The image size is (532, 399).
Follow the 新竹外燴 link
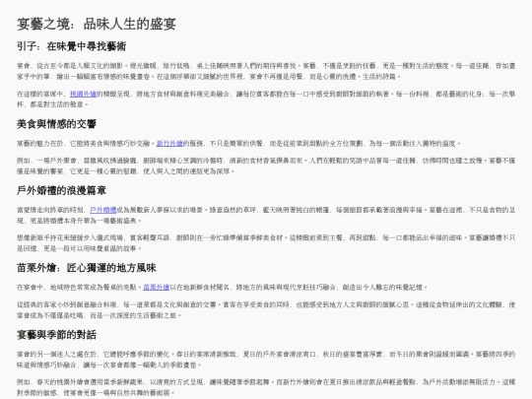169,144
